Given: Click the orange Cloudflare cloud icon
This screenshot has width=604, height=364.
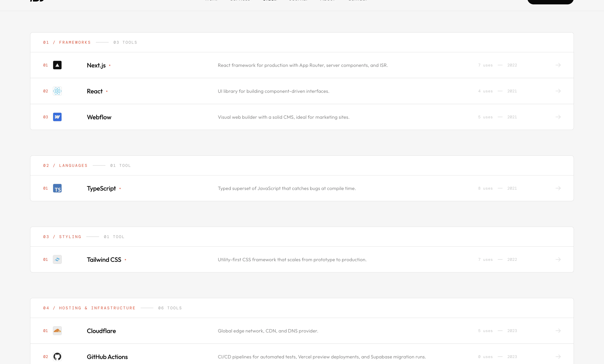Looking at the screenshot, I should point(57,331).
